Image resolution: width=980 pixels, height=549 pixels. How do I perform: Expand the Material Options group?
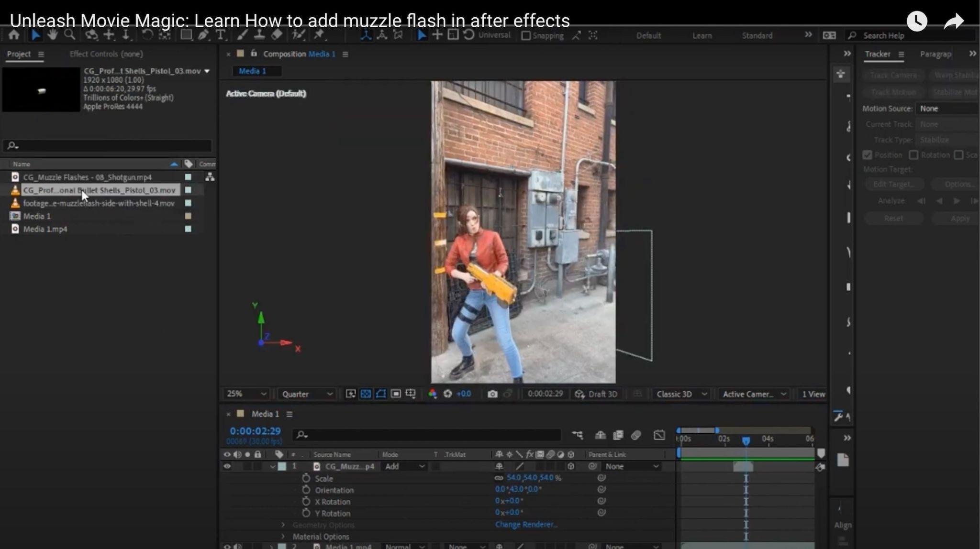[x=283, y=537]
